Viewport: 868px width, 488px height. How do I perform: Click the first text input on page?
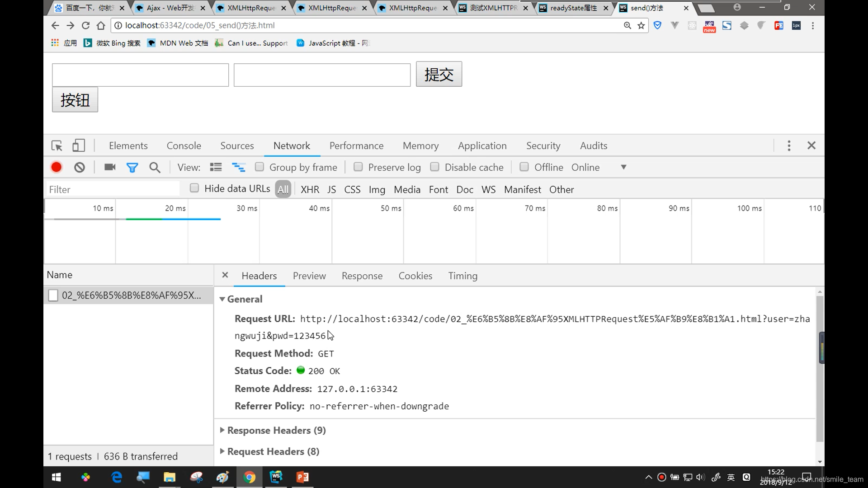coord(140,75)
